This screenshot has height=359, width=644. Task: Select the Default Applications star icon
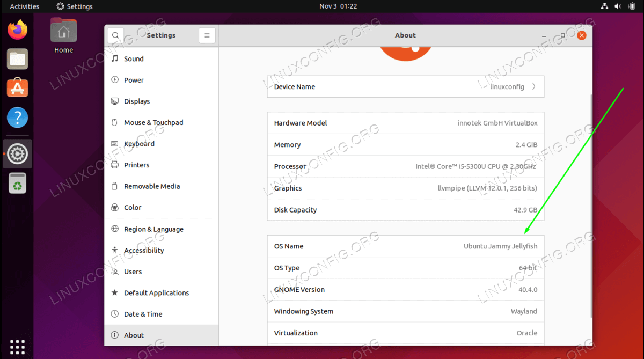click(x=114, y=292)
